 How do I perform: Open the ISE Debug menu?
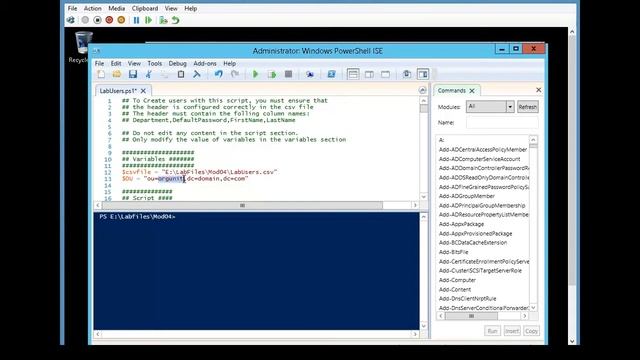point(178,64)
